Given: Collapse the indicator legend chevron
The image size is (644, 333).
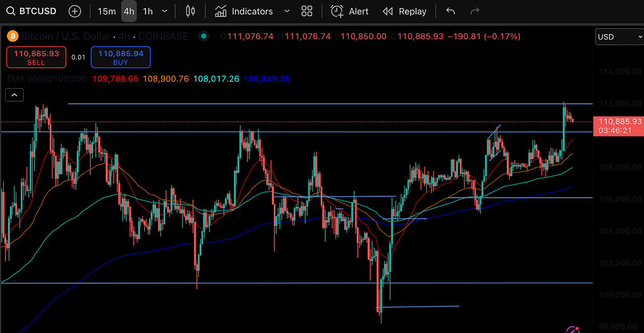Looking at the screenshot, I should pos(14,95).
